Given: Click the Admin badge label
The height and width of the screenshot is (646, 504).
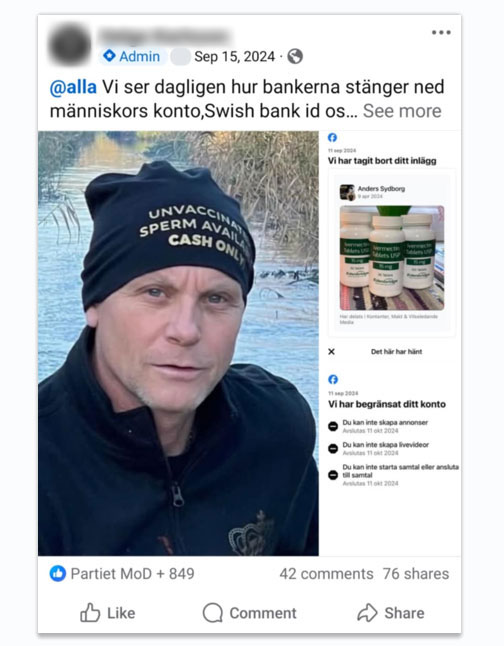Looking at the screenshot, I should click(132, 56).
